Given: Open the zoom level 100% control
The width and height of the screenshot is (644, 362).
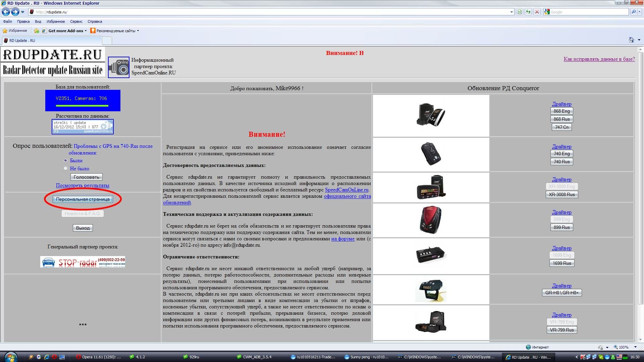Looking at the screenshot, I should (x=623, y=347).
